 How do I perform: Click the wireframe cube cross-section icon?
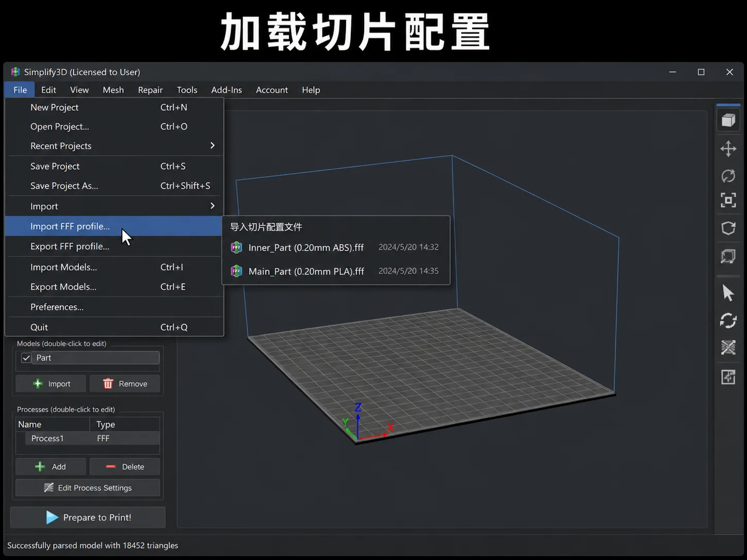pos(728,256)
